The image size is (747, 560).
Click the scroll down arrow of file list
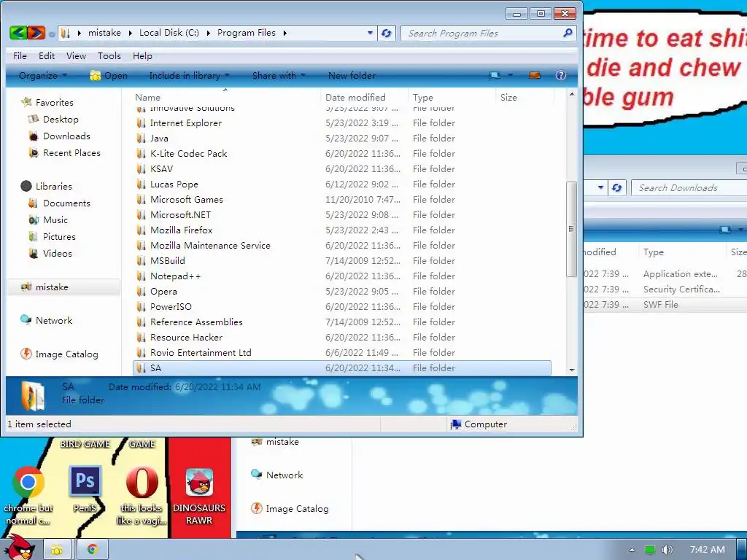572,370
